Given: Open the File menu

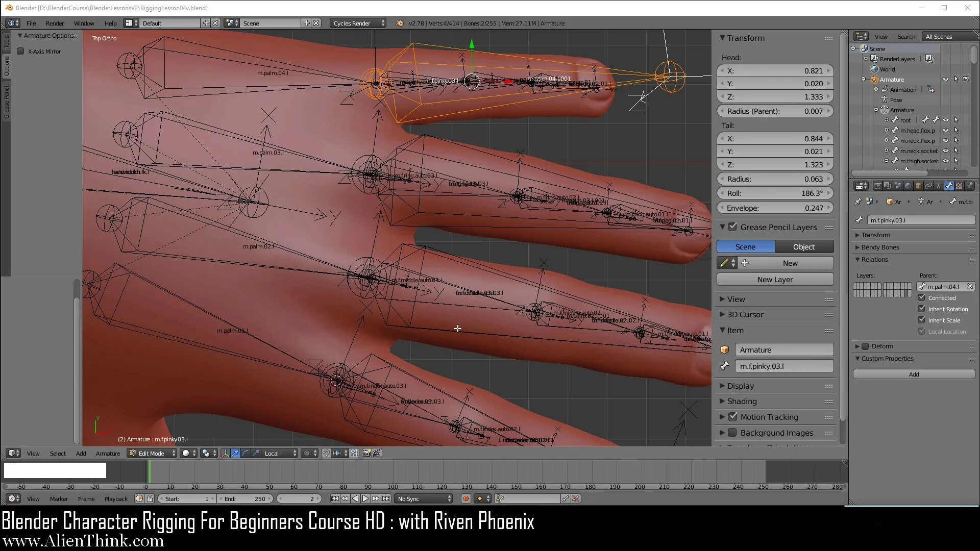Looking at the screenshot, I should [31, 23].
